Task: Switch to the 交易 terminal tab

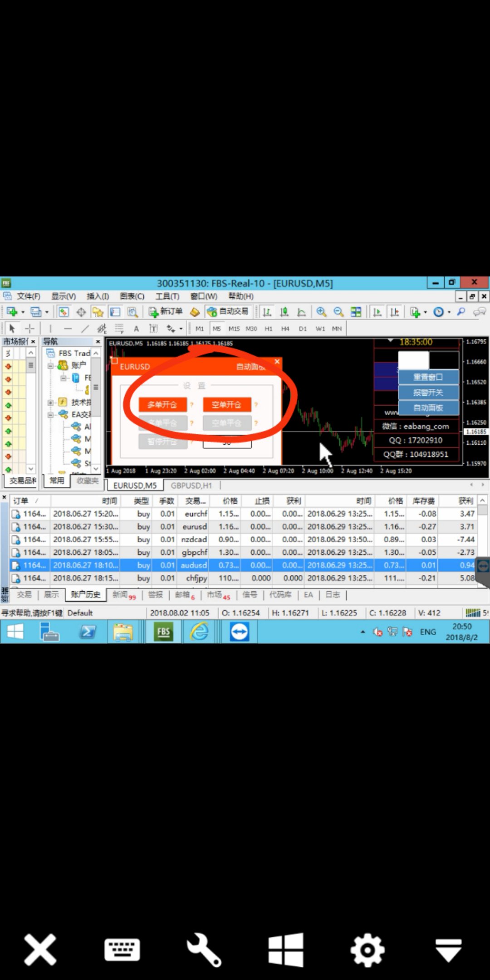Action: pos(24,595)
